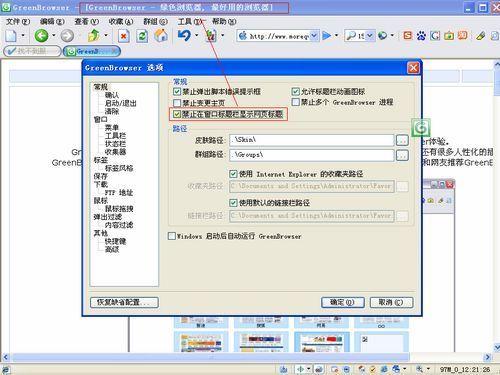Viewport: 500px width, 375px height.
Task: Select 鼠标拖拽 in the options tree
Action: point(119,209)
